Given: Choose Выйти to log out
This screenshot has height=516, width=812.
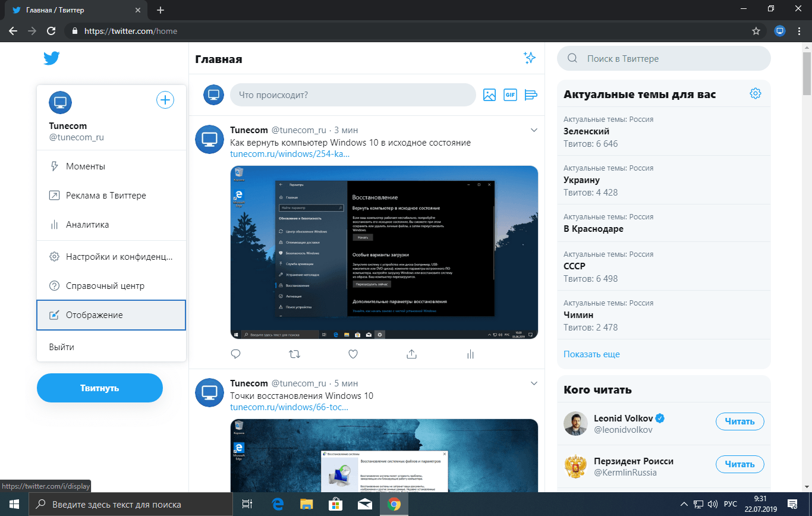Looking at the screenshot, I should 62,347.
